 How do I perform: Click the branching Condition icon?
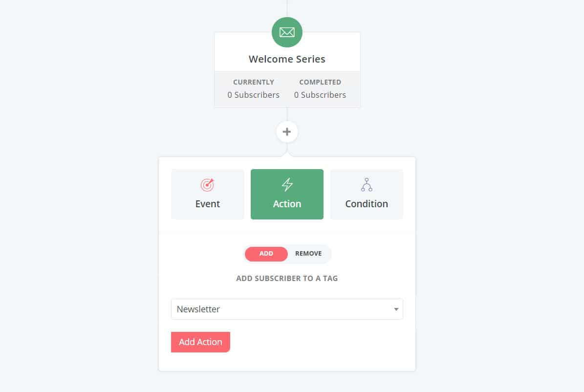367,184
